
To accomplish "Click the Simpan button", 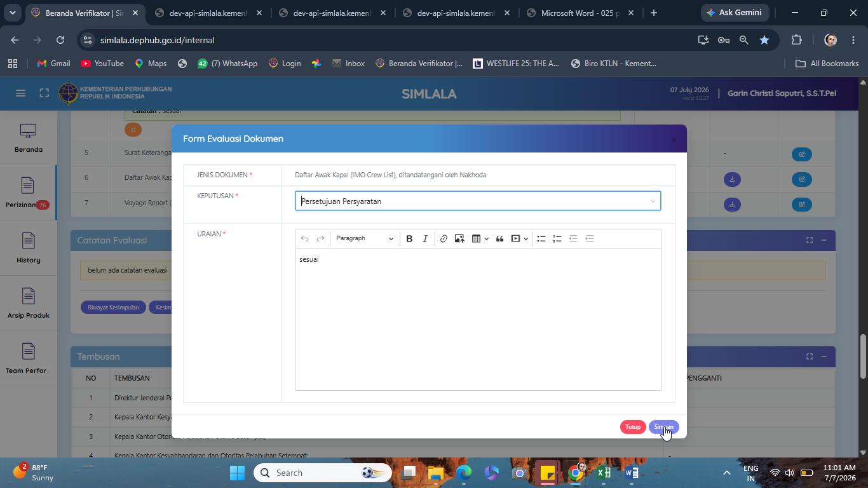I will pyautogui.click(x=663, y=427).
